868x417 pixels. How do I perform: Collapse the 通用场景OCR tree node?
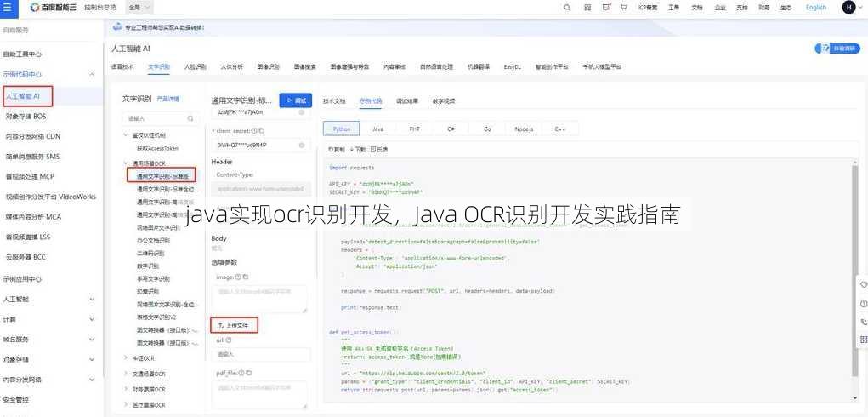(126, 164)
